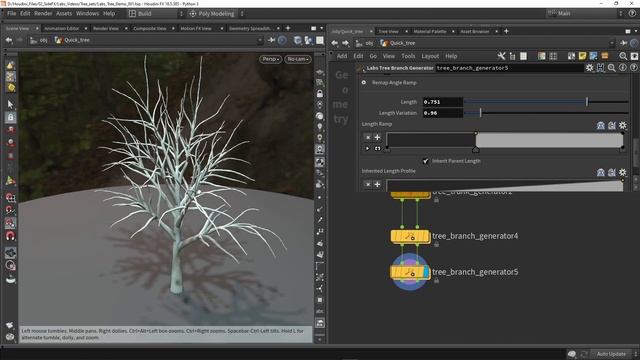Click the orange network box icon
Viewport: 640px width, 360px height.
click(x=604, y=56)
